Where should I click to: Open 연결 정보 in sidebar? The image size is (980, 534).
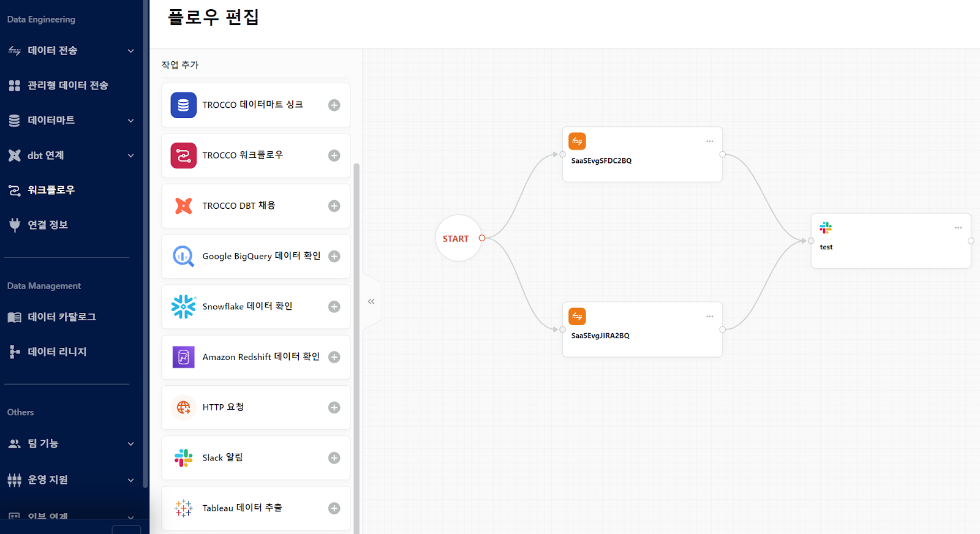(x=48, y=225)
